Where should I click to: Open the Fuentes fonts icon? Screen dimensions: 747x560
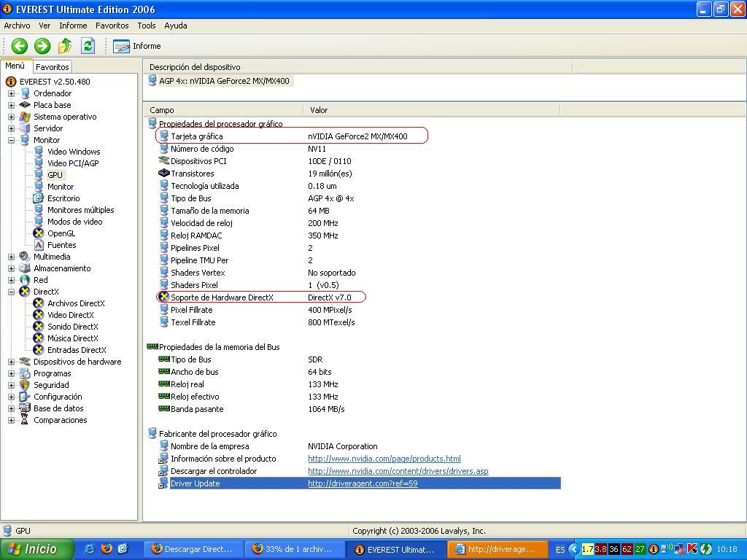[39, 245]
